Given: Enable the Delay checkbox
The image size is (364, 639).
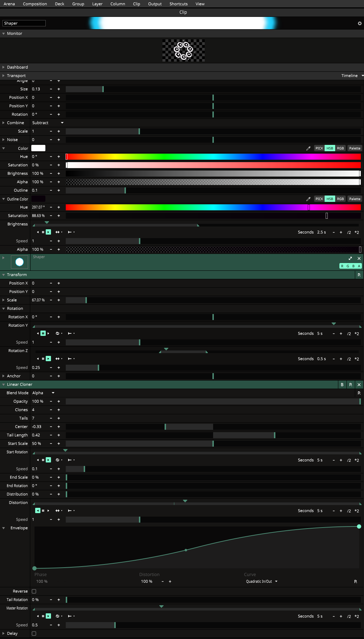Looking at the screenshot, I should 34,634.
